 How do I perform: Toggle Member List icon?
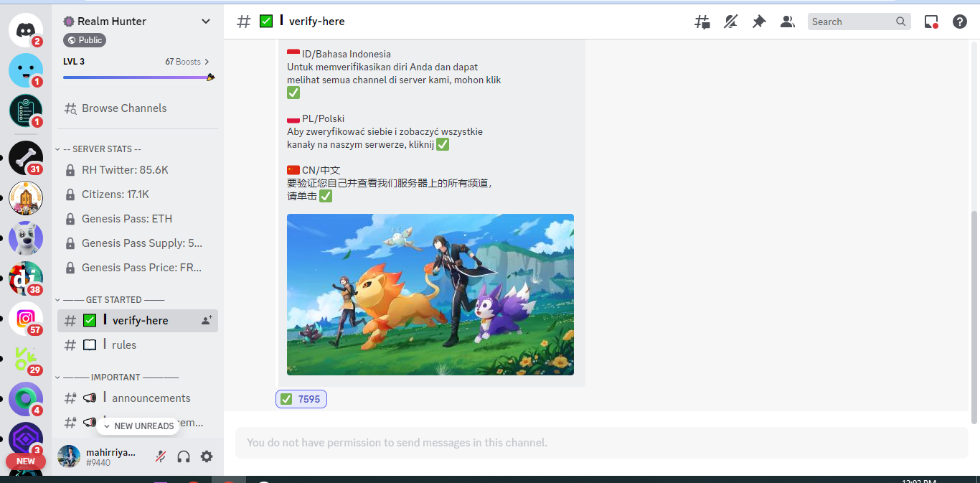tap(788, 22)
